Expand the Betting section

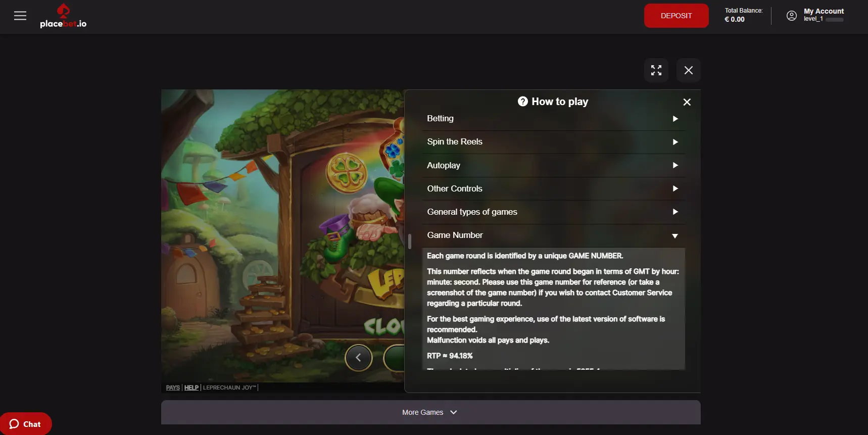553,119
